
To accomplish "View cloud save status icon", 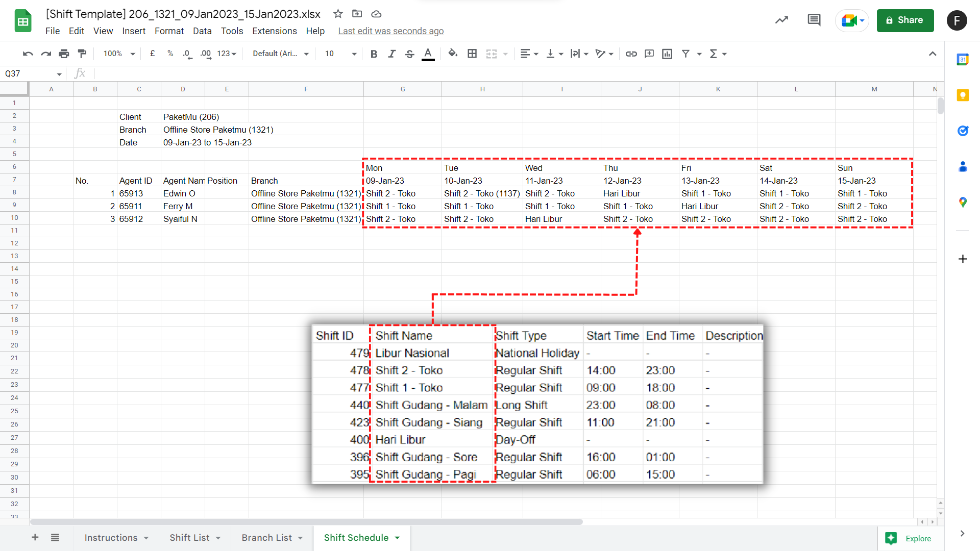I will (x=376, y=14).
